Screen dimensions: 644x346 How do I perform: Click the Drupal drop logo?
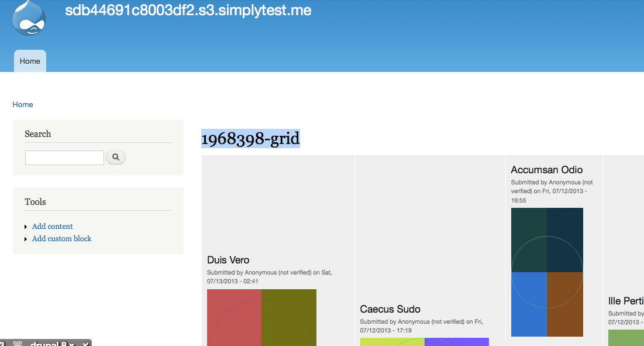29,18
